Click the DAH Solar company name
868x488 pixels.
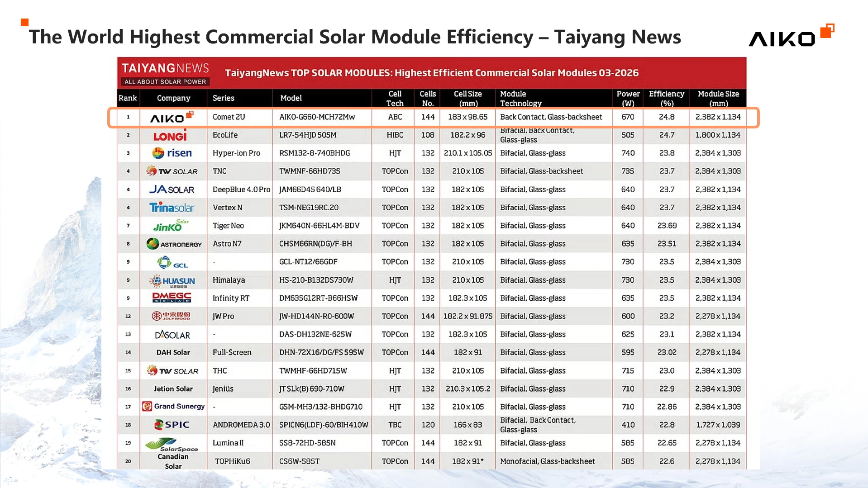pos(173,353)
